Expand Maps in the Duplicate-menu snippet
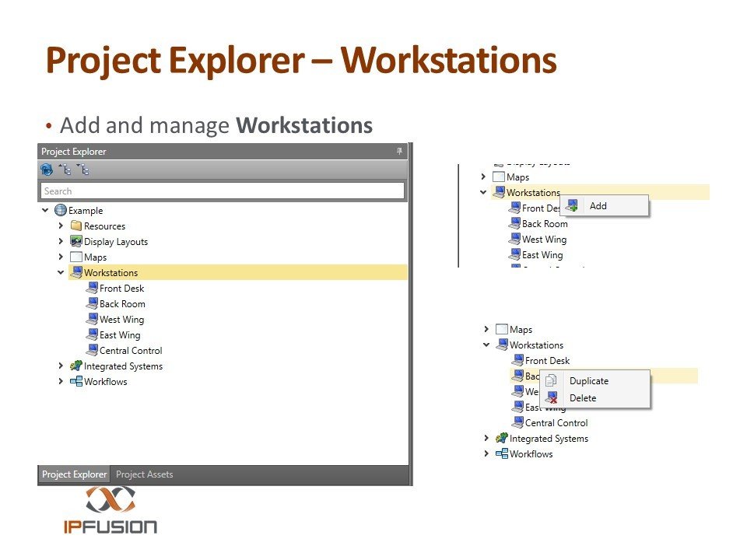Viewport: 747px width, 560px height. (486, 329)
